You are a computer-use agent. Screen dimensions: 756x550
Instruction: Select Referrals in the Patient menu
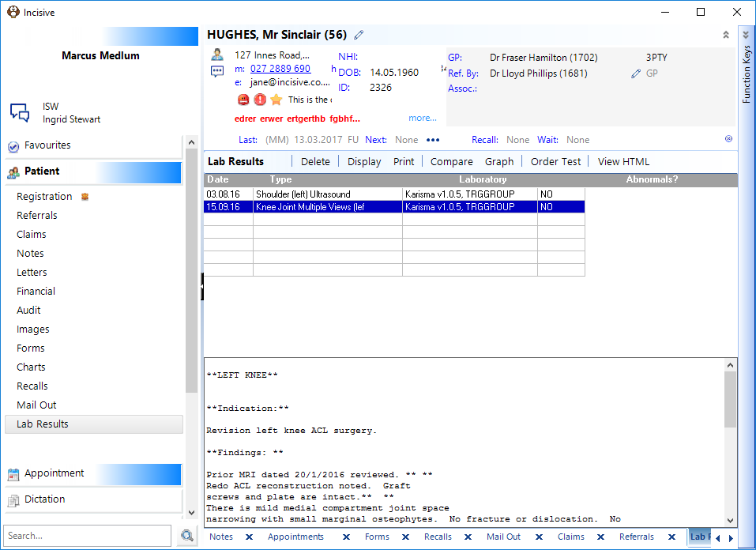37,215
